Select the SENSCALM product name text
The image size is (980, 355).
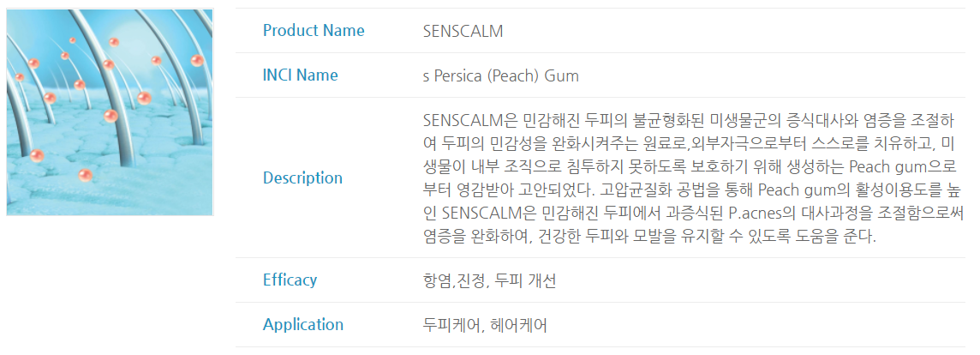click(463, 31)
